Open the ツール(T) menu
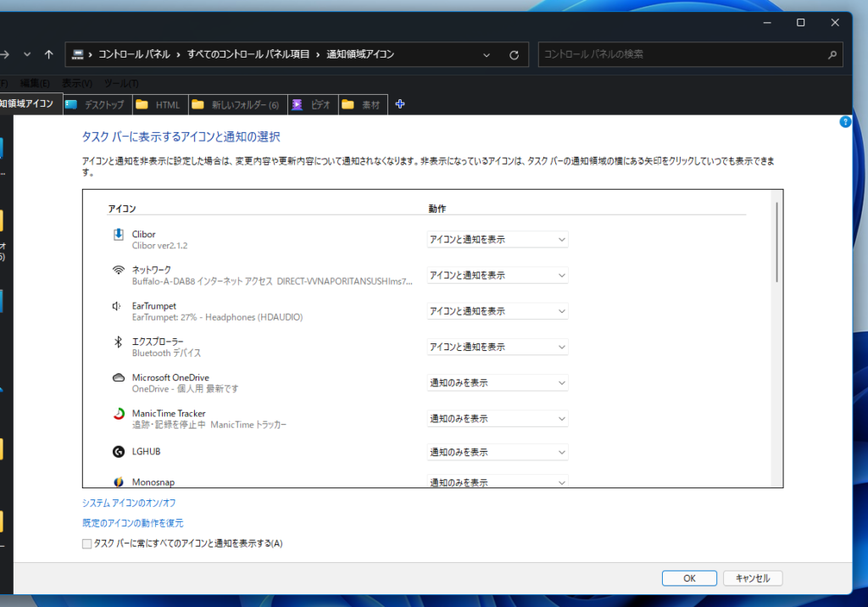The image size is (868, 607). coord(121,84)
